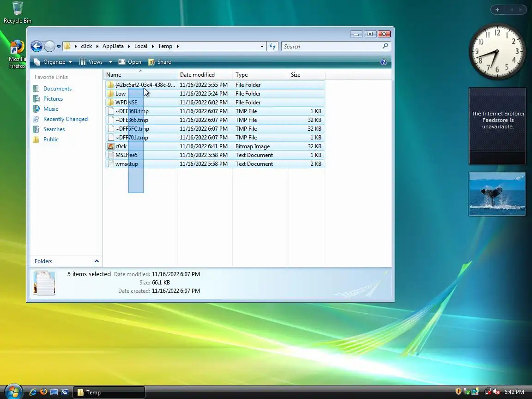The image size is (532, 399).
Task: Click the Refresh button beside address bar
Action: (272, 47)
